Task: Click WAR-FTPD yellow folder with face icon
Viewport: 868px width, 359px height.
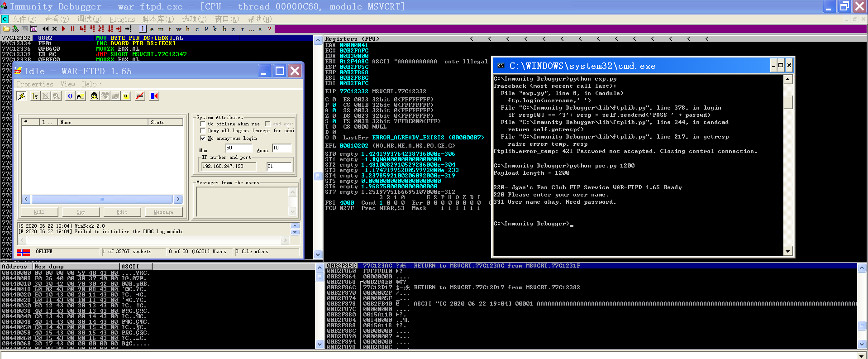Action: [81, 96]
